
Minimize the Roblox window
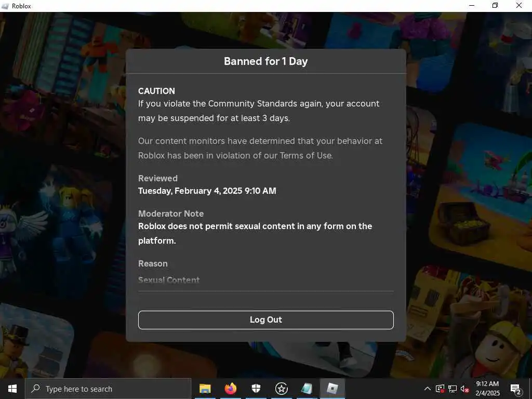coord(472,6)
